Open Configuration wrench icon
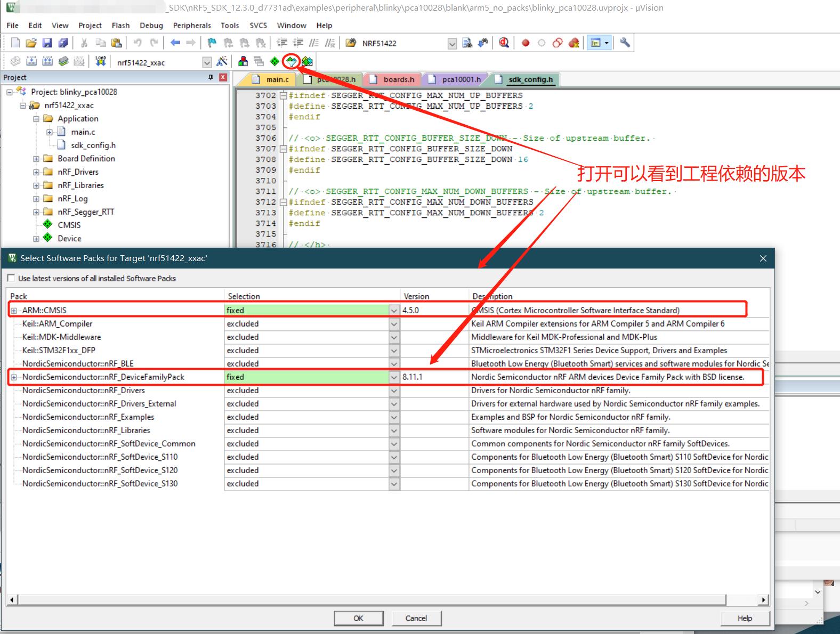The height and width of the screenshot is (634, 840). point(625,43)
